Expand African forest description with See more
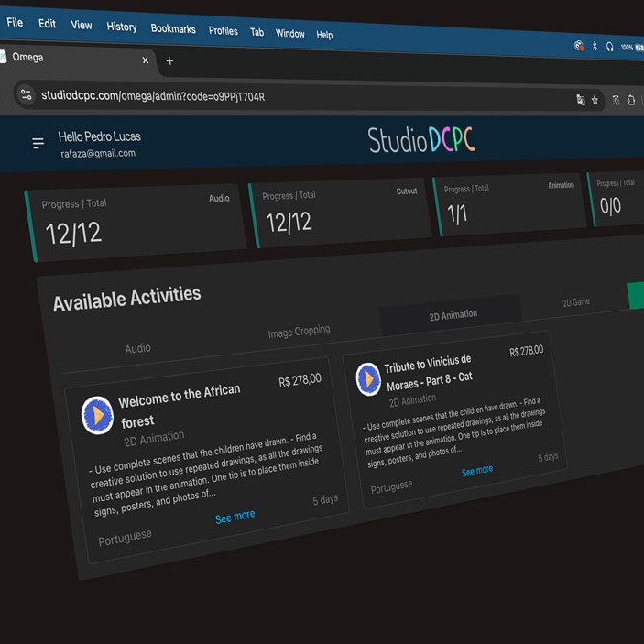This screenshot has height=644, width=644. 235,518
